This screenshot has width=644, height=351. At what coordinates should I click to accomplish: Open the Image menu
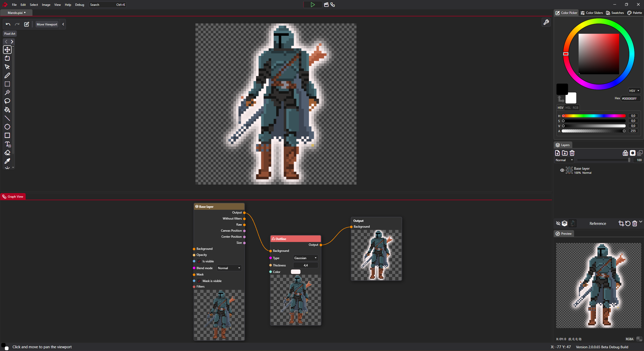(46, 5)
